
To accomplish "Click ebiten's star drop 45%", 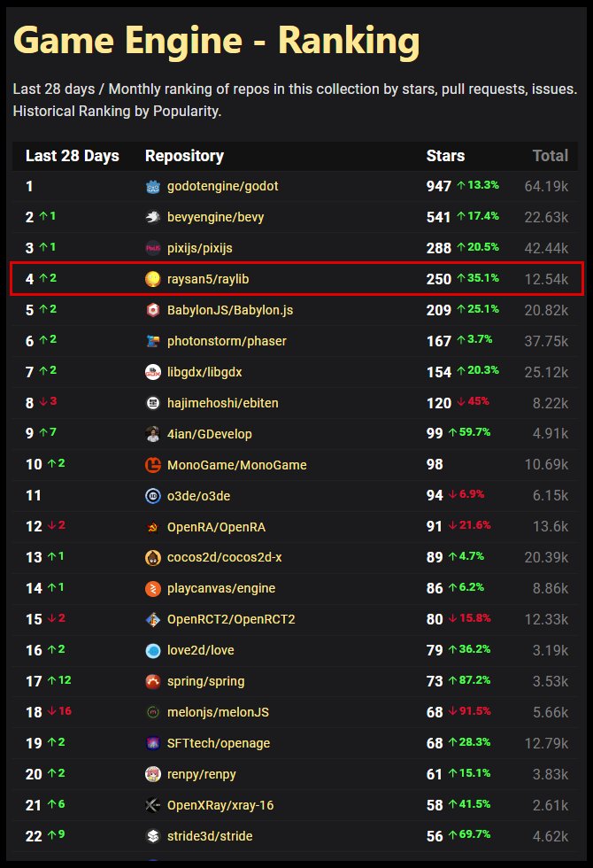I will click(x=473, y=401).
